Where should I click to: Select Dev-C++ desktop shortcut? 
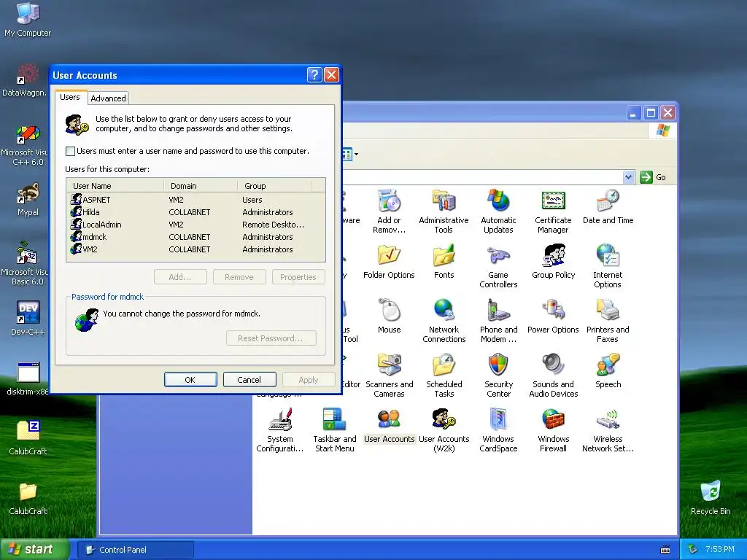point(28,318)
